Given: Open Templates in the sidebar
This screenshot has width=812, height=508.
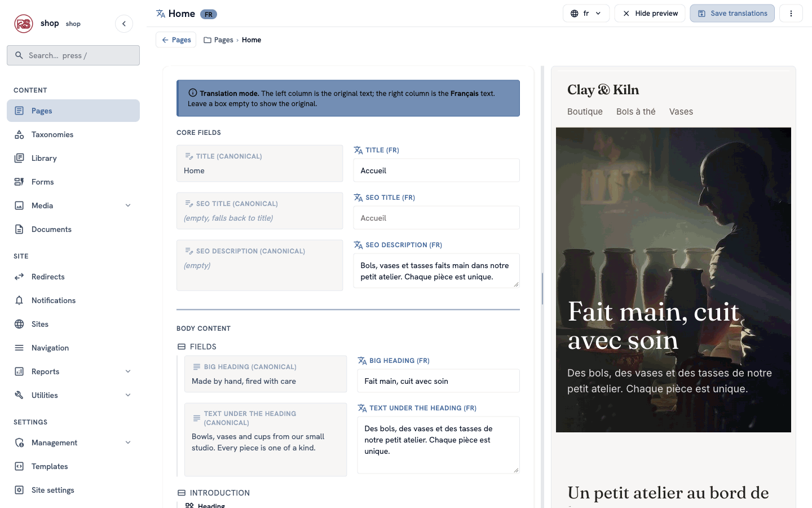Looking at the screenshot, I should tap(73, 466).
